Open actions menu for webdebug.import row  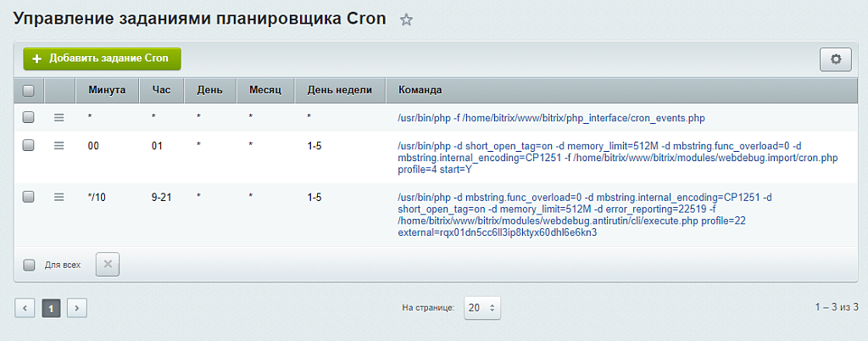[x=59, y=146]
